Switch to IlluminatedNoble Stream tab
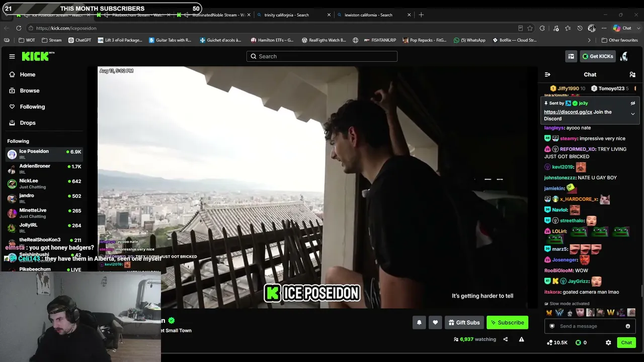The image size is (644, 362). pos(213,15)
